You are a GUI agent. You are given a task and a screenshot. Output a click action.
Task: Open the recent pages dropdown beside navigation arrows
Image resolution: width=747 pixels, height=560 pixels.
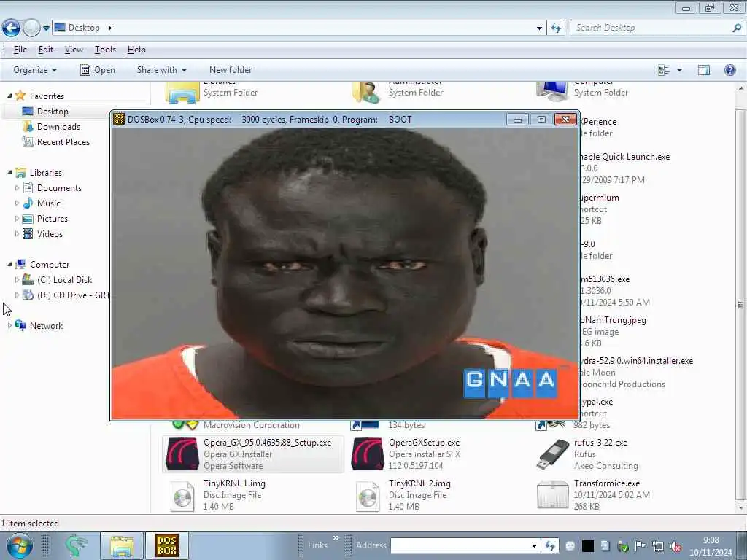(46, 28)
